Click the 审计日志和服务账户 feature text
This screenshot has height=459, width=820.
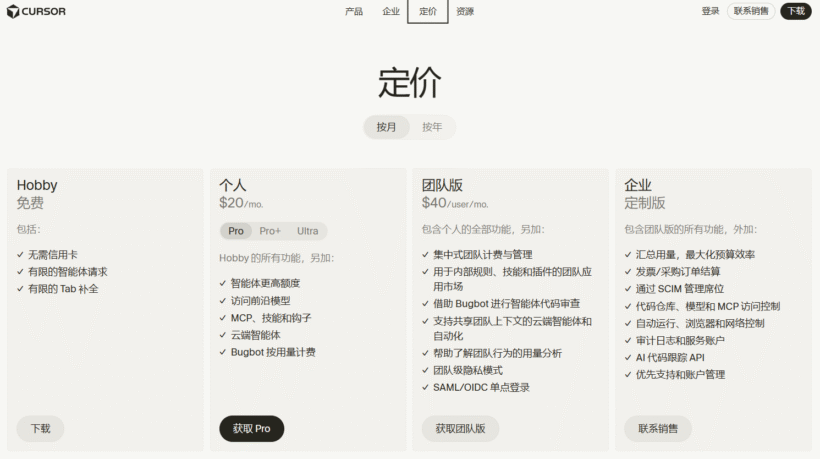pos(680,341)
